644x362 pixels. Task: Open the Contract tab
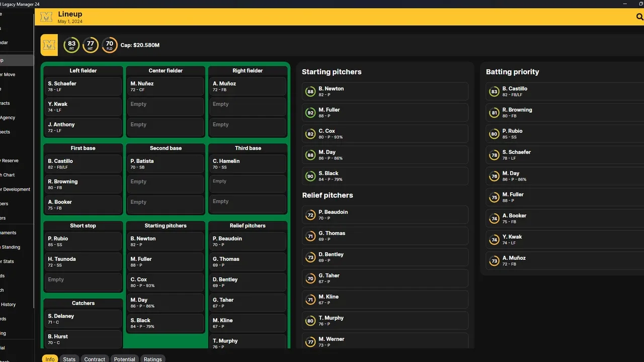[x=95, y=359]
